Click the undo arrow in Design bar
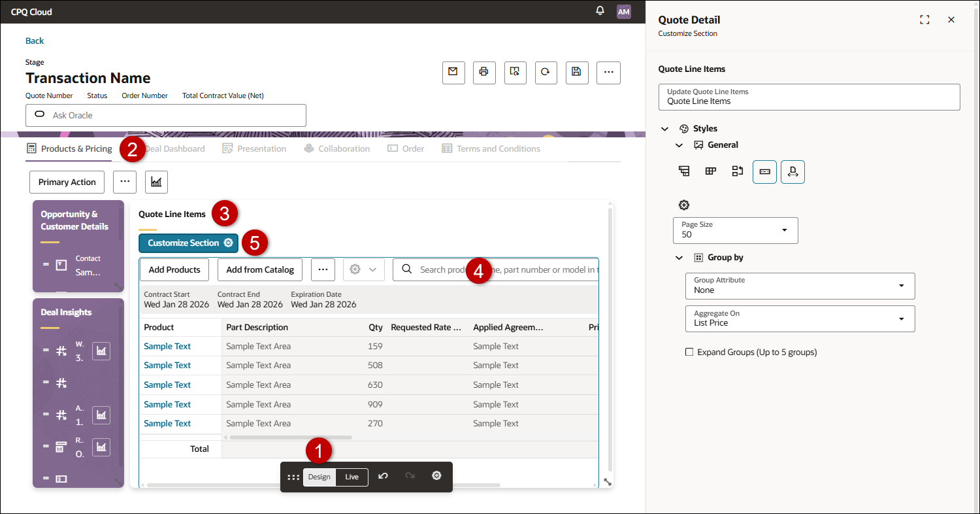Image resolution: width=980 pixels, height=514 pixels. tap(383, 477)
